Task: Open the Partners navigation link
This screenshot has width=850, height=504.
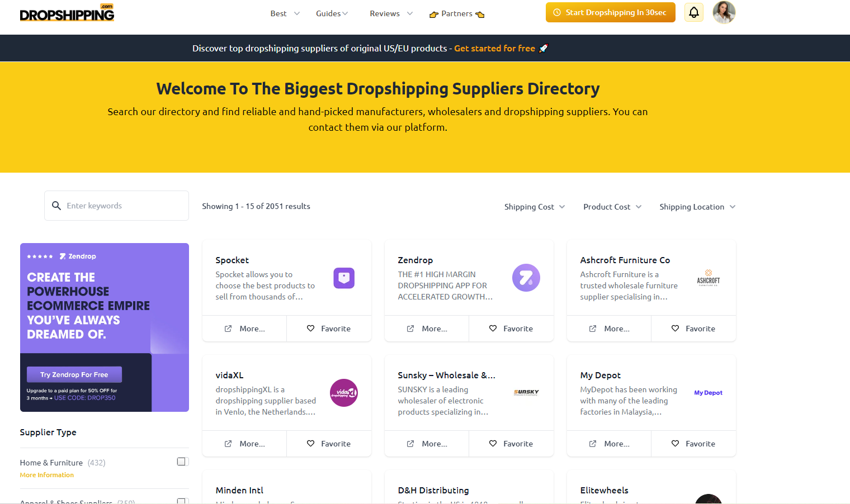Action: 457,13
